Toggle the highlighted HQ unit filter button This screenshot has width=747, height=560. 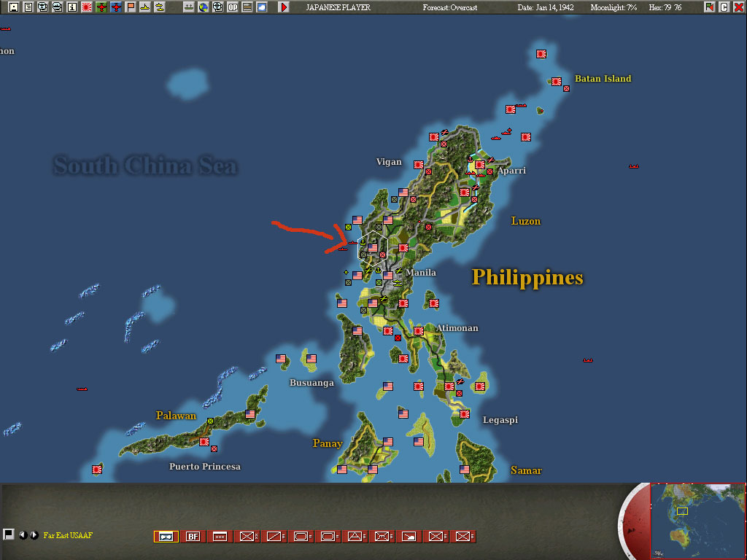[166, 537]
